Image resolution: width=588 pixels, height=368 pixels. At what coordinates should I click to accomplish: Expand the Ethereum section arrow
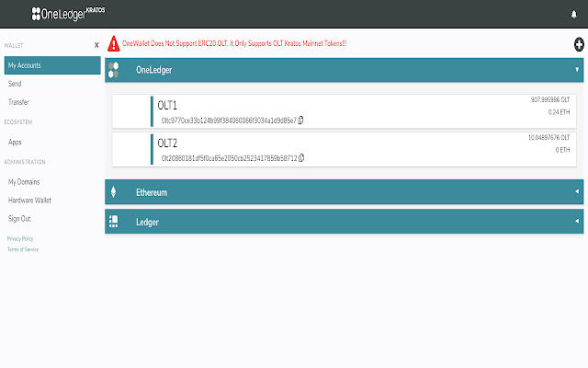(x=577, y=191)
